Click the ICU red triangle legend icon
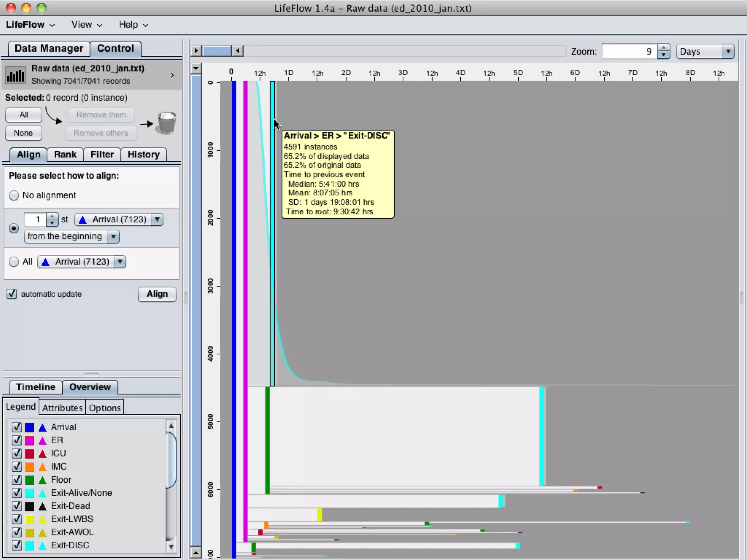Screen dimensions: 747x560 click(x=43, y=454)
